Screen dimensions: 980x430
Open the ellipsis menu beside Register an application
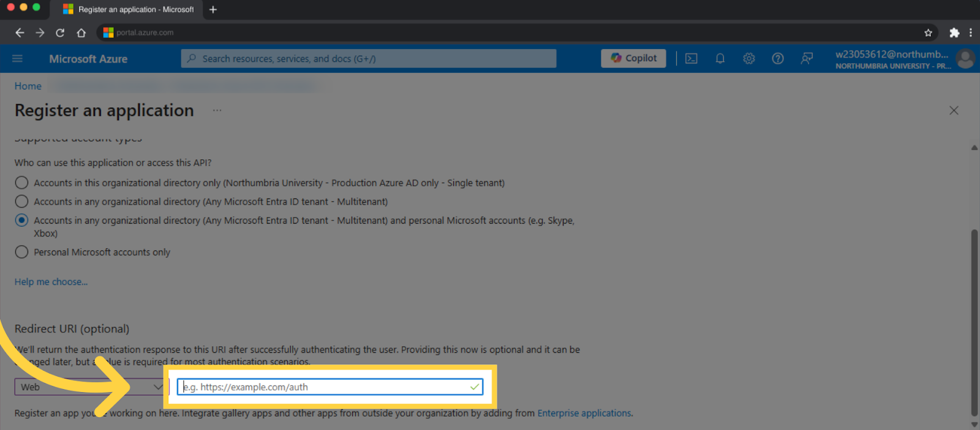click(x=217, y=110)
